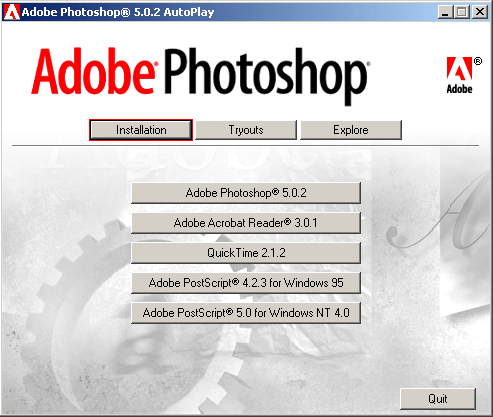
Task: Install Adobe Acrobat Reader 3.0.1
Action: (246, 223)
